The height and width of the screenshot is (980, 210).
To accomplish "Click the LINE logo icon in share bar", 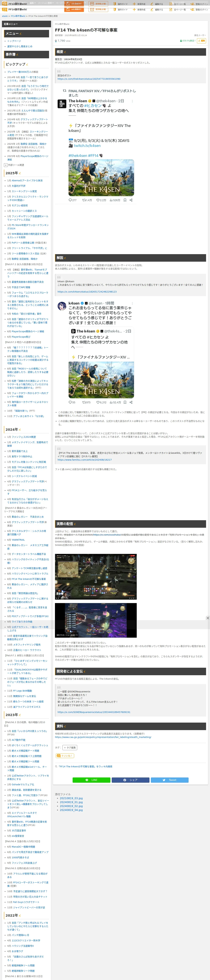I will click(x=87, y=780).
